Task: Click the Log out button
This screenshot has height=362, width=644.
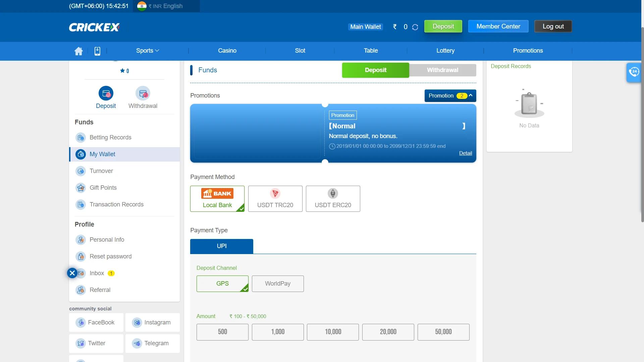Action: click(x=553, y=26)
